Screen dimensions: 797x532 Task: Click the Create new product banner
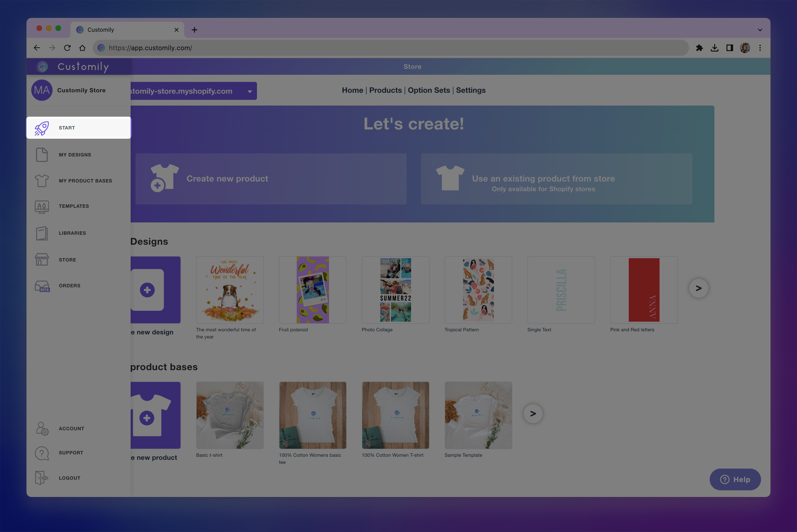click(x=271, y=178)
